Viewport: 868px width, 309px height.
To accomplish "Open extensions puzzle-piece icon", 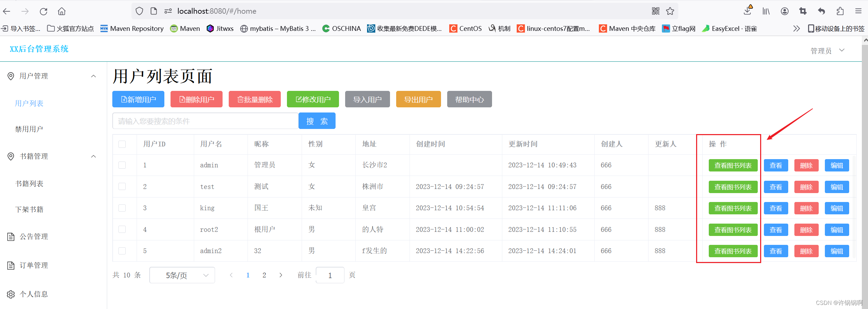I will click(840, 11).
